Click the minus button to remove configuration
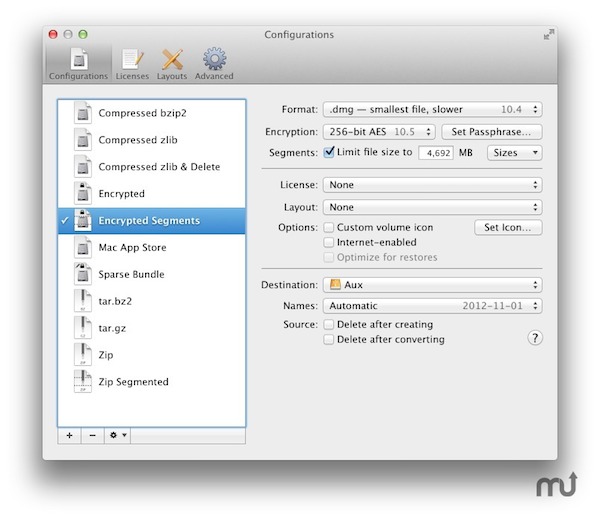This screenshot has width=600, height=519. (93, 436)
